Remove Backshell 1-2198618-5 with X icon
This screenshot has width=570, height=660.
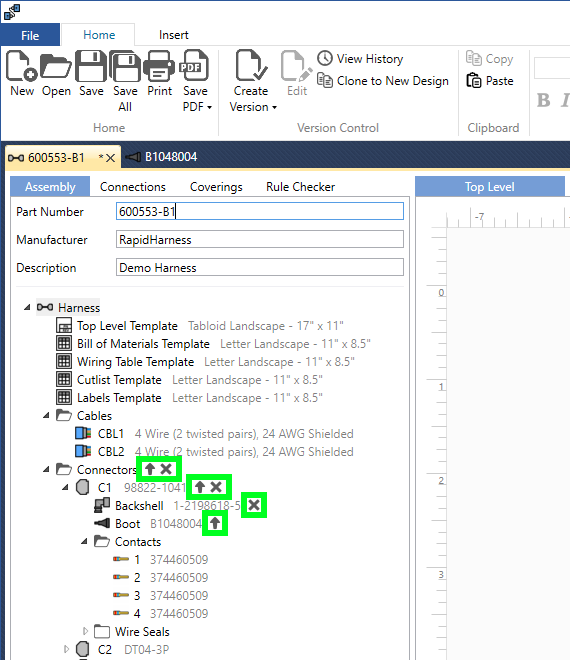pos(254,505)
